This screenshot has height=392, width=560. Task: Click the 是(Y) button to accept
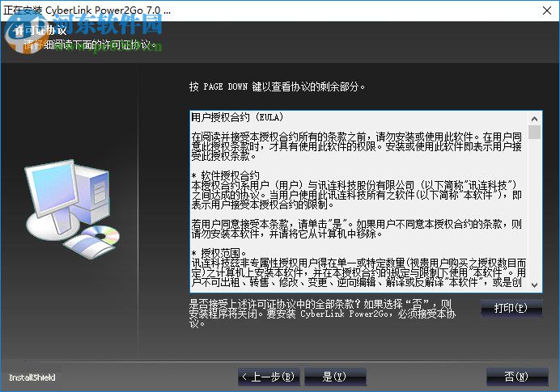(x=335, y=377)
